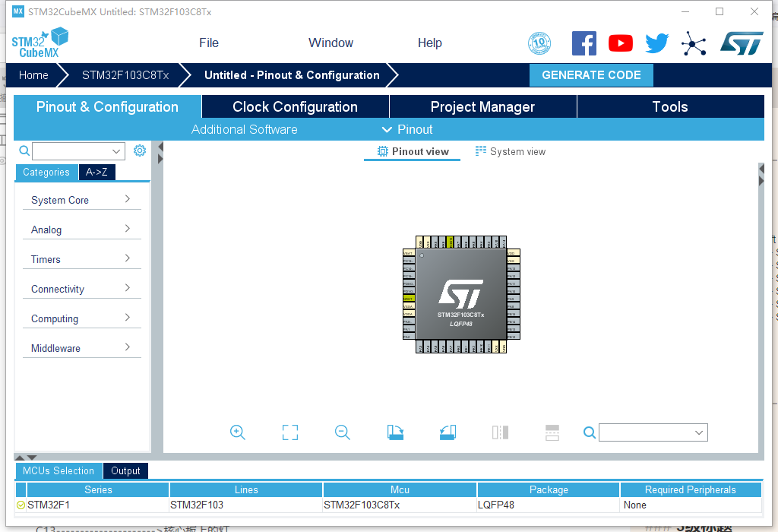Click the Mcu column header
778x532 pixels.
pos(400,489)
